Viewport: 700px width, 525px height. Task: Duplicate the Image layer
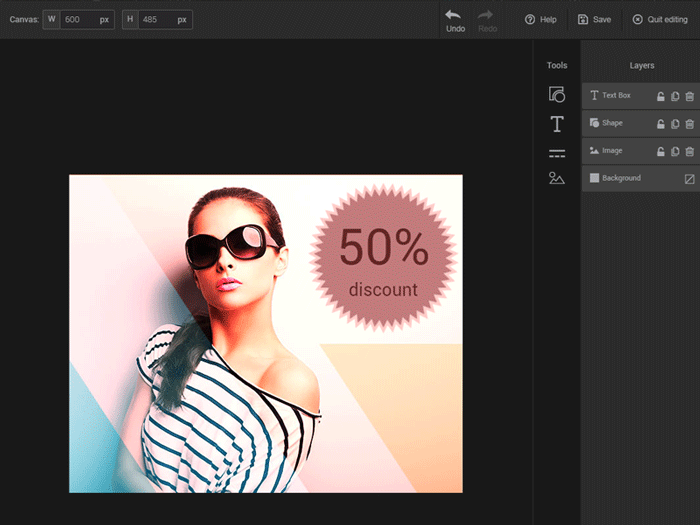(675, 152)
